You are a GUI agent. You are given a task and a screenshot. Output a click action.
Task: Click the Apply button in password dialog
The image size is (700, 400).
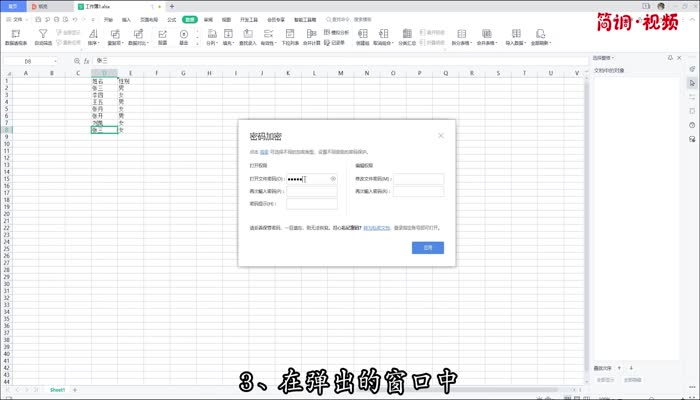coord(428,247)
